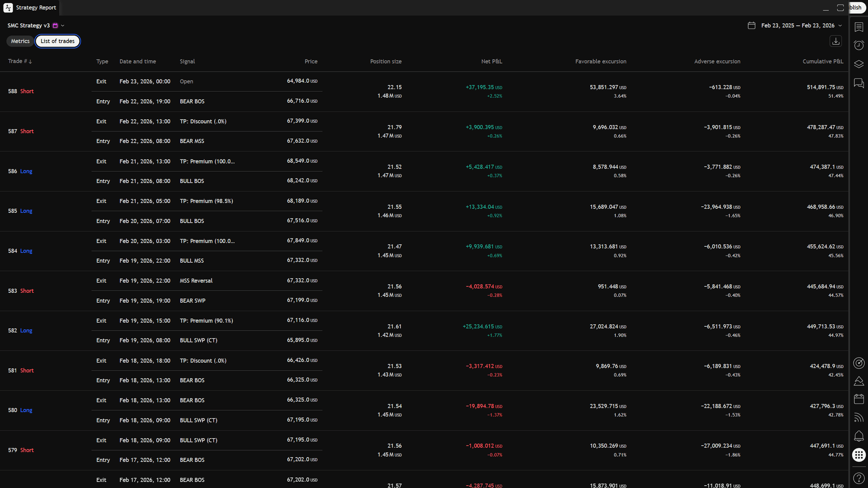Screen dimensions: 868x488
Task: Open the help question-mark icon
Action: coord(859,478)
